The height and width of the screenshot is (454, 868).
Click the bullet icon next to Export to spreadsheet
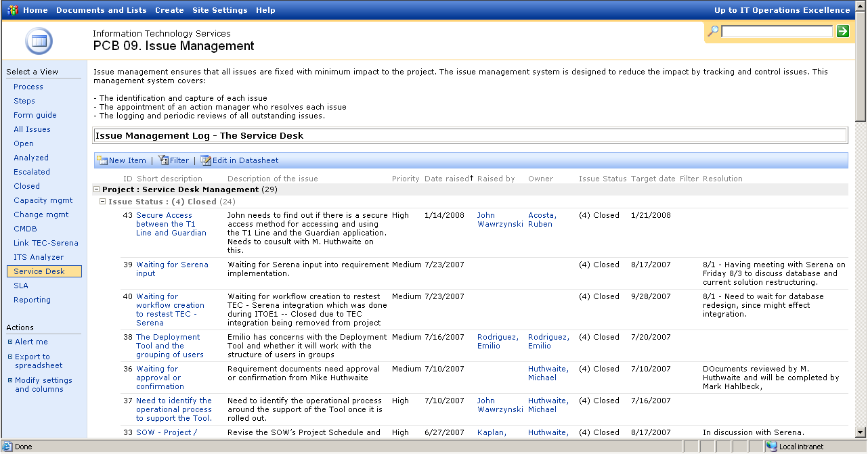click(x=10, y=357)
